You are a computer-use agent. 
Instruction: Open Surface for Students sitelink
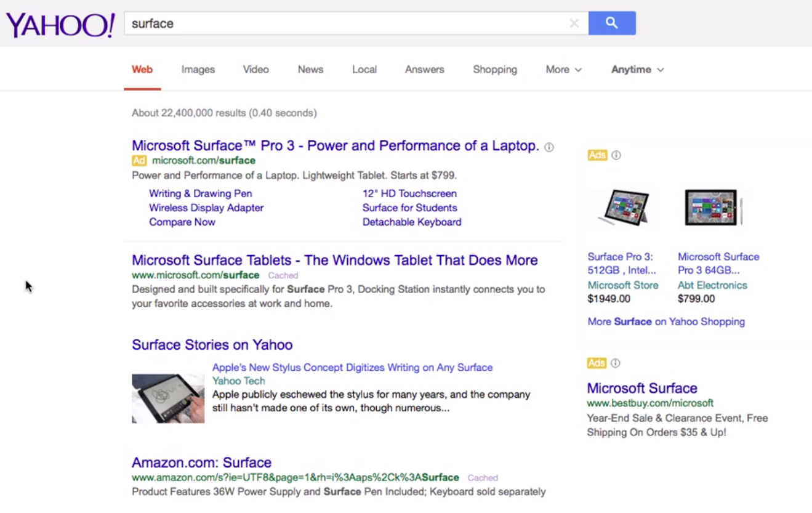tap(410, 208)
